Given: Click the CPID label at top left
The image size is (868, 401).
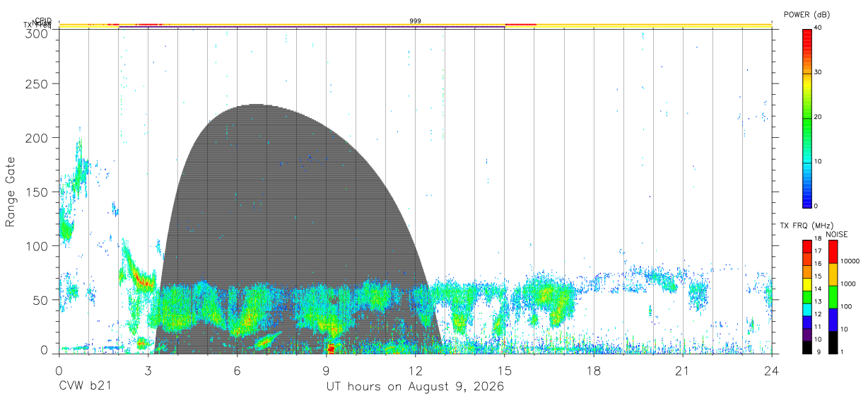Looking at the screenshot, I should pyautogui.click(x=42, y=21).
